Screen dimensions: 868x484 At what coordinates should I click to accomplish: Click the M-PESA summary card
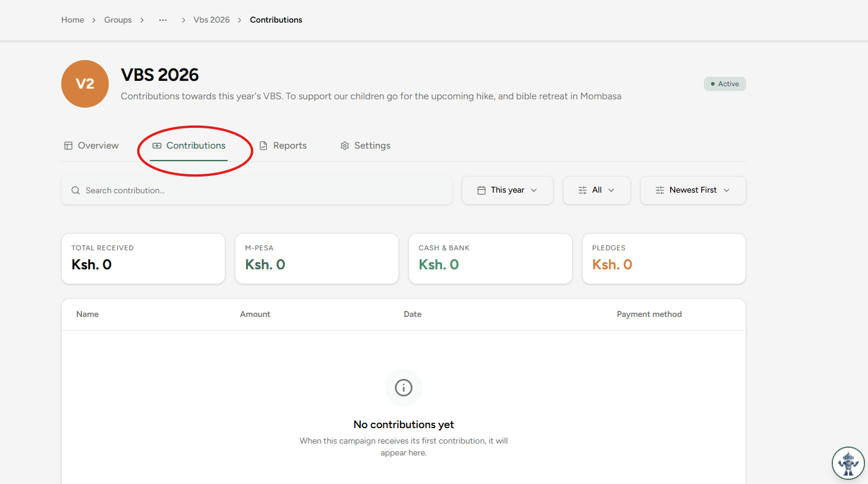point(317,259)
